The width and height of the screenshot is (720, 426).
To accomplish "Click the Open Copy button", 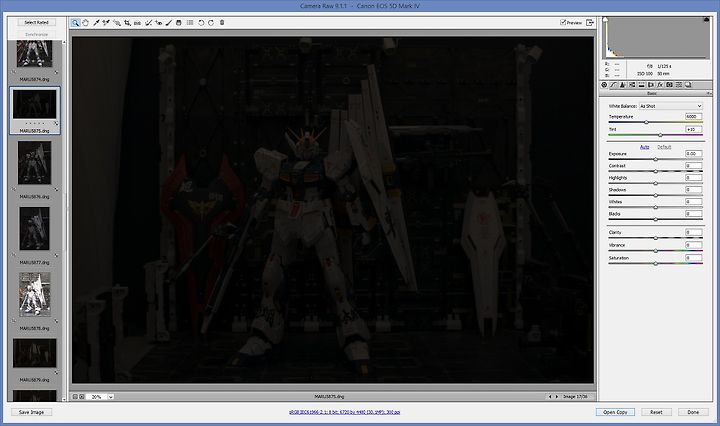I will point(615,412).
